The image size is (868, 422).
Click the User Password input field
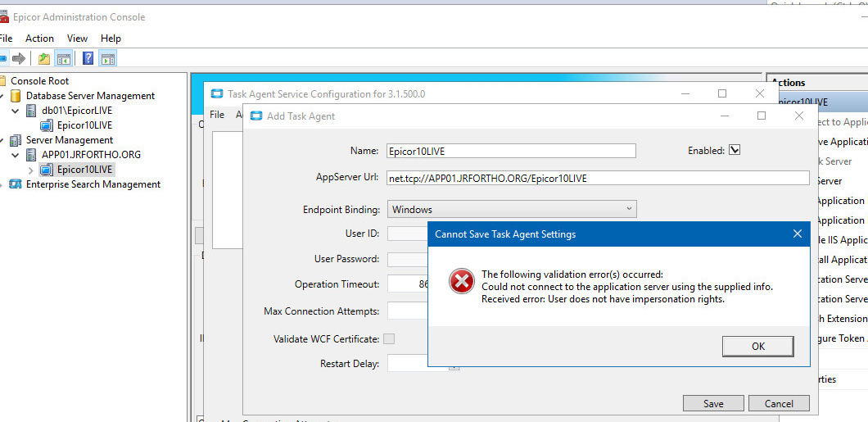(408, 259)
